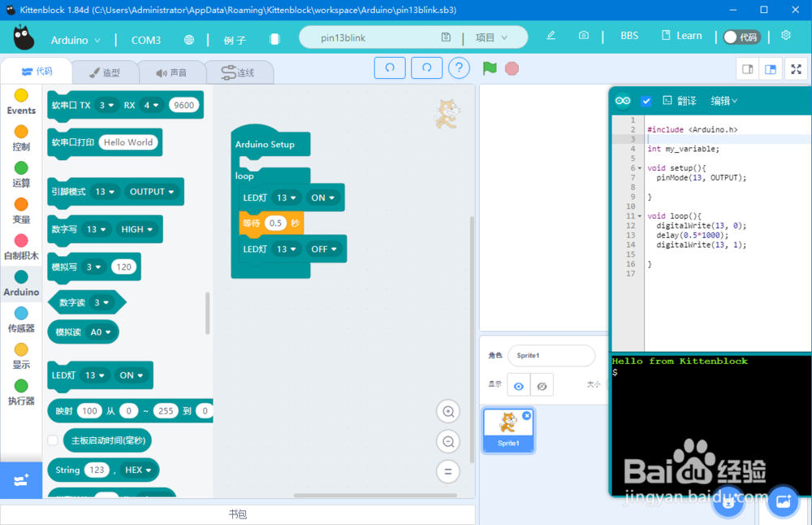Click the board chip icon beside 例子
Image resolution: width=812 pixels, height=525 pixels.
coord(274,39)
